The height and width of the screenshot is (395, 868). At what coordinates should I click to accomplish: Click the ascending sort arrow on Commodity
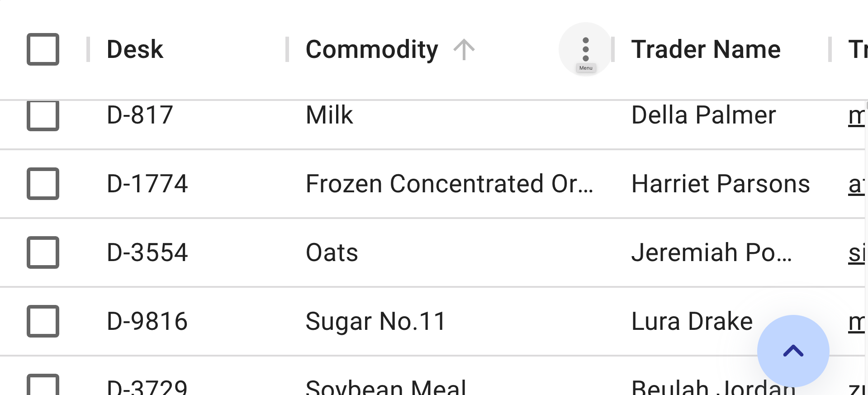465,49
